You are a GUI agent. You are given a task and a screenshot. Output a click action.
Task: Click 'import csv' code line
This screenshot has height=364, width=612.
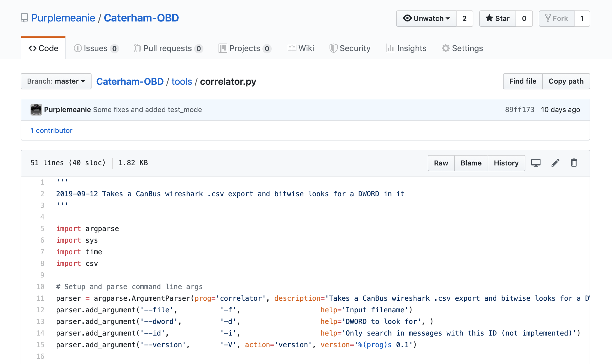click(77, 264)
